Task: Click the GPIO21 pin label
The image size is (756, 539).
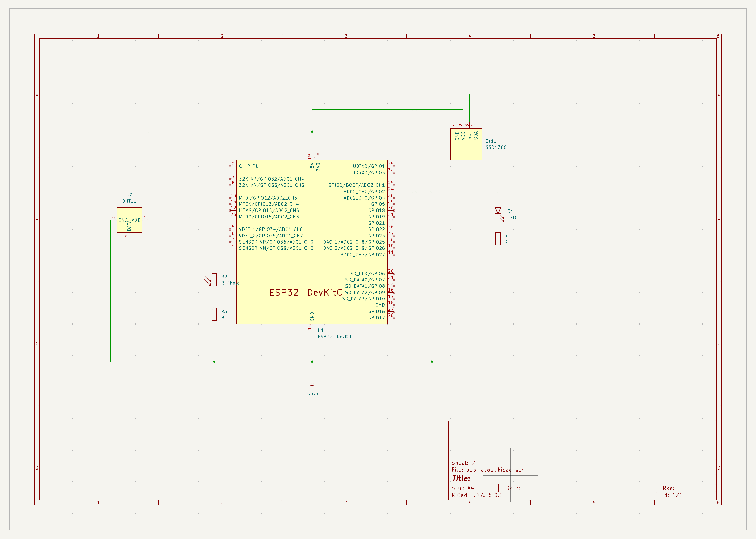Action: click(x=376, y=223)
